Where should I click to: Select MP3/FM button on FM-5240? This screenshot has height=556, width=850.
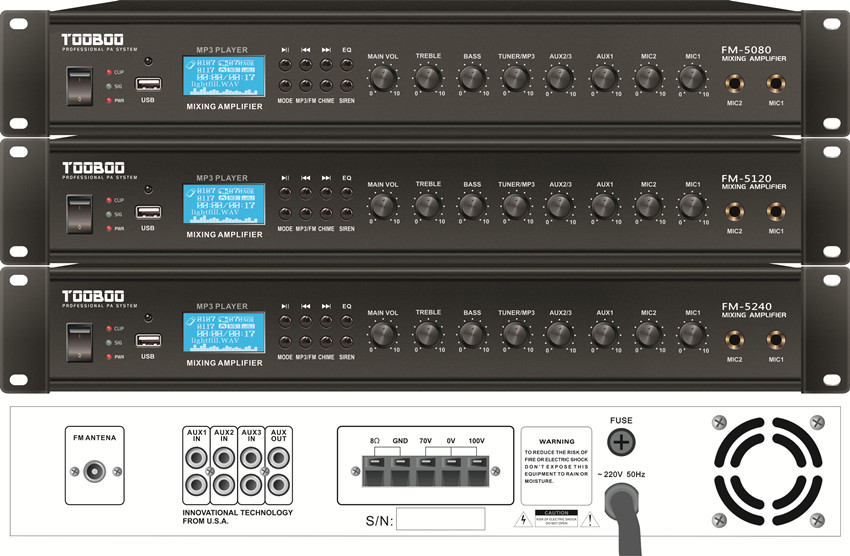click(306, 342)
